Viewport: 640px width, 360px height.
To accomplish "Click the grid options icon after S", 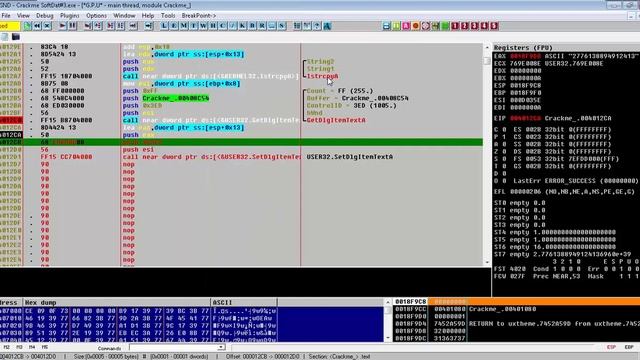I will pos(297,26).
